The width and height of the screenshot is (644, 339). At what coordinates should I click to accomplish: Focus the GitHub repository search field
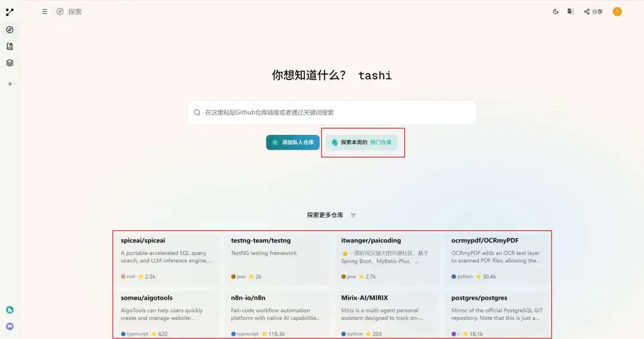coord(332,113)
